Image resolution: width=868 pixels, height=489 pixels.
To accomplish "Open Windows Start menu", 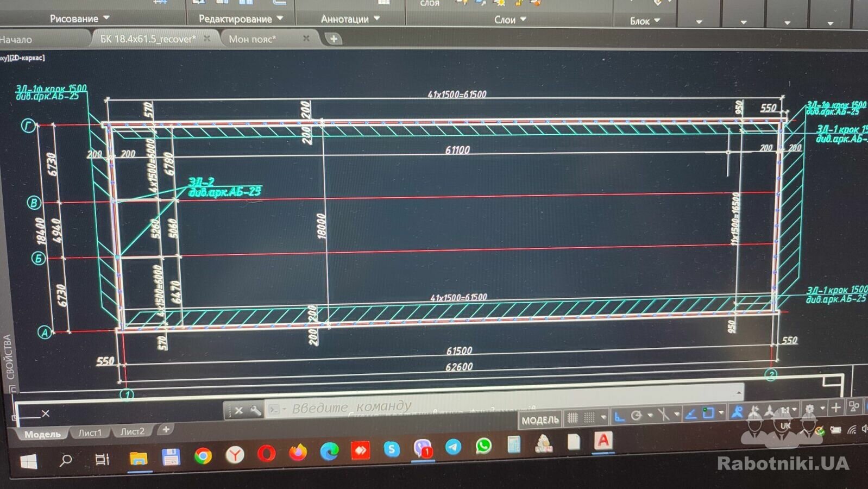I will (29, 461).
